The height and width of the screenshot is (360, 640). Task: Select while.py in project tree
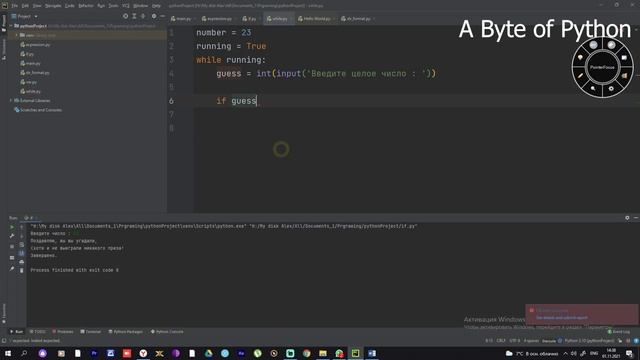pos(31,91)
